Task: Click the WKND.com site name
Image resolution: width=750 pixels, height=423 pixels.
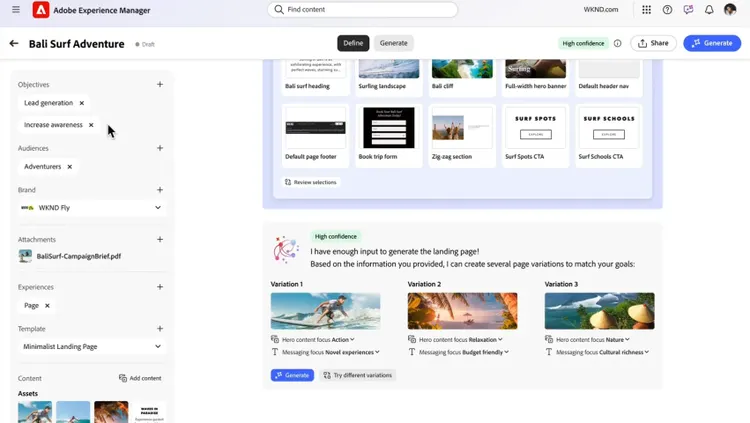Action: coord(600,10)
